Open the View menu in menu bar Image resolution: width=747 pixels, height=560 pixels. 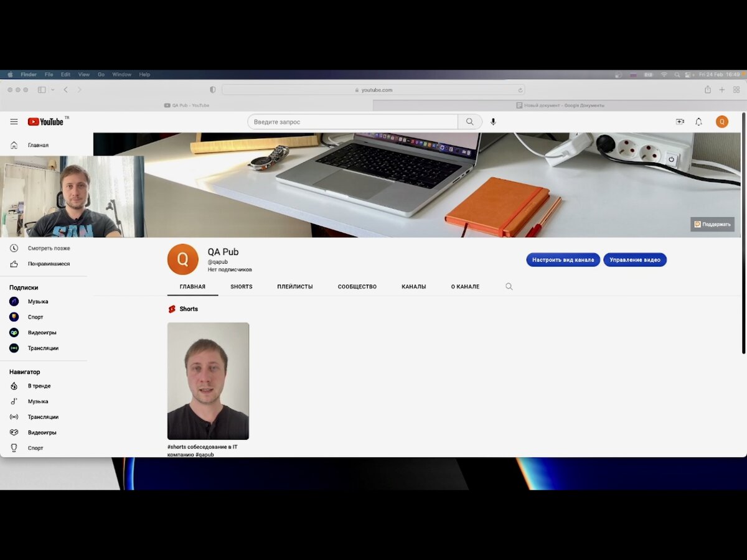(x=84, y=75)
